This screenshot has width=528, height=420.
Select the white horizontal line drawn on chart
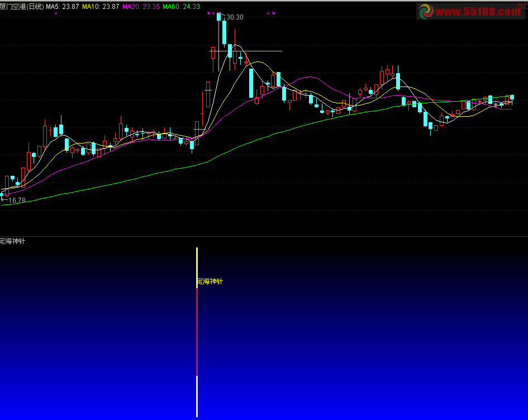246,51
